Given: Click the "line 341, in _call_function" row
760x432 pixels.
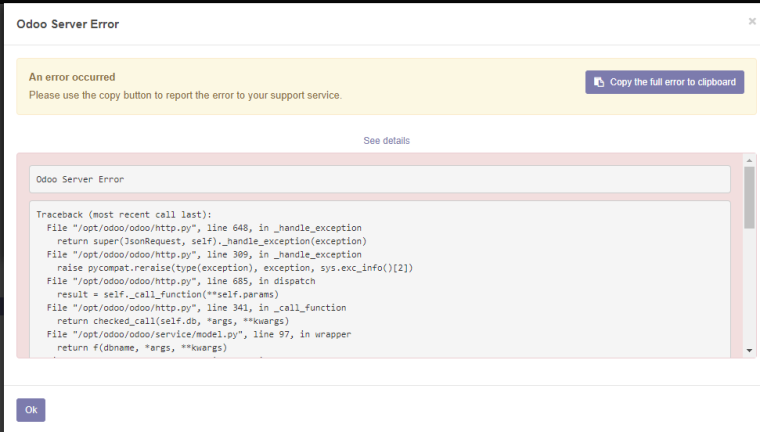Looking at the screenshot, I should pos(196,308).
